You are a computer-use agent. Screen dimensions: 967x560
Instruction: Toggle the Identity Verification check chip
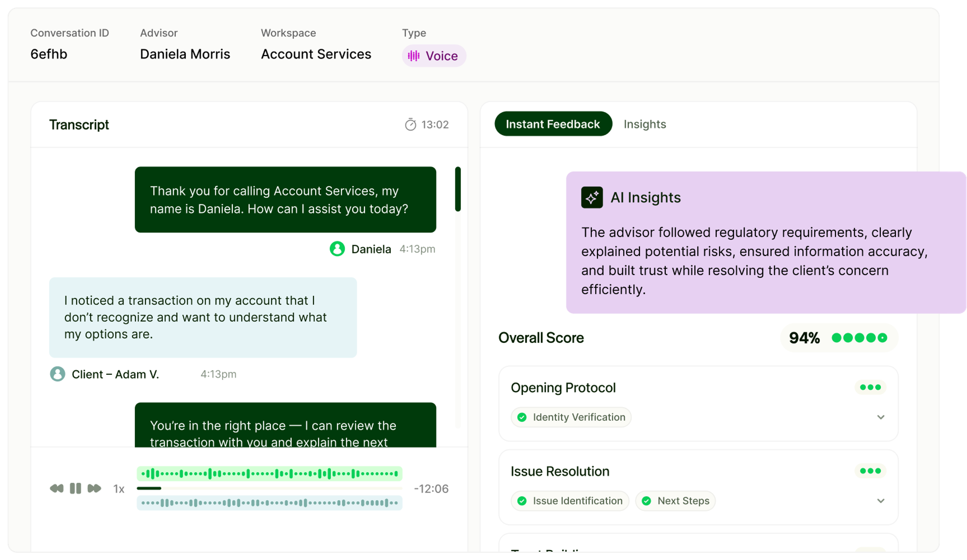coord(571,417)
